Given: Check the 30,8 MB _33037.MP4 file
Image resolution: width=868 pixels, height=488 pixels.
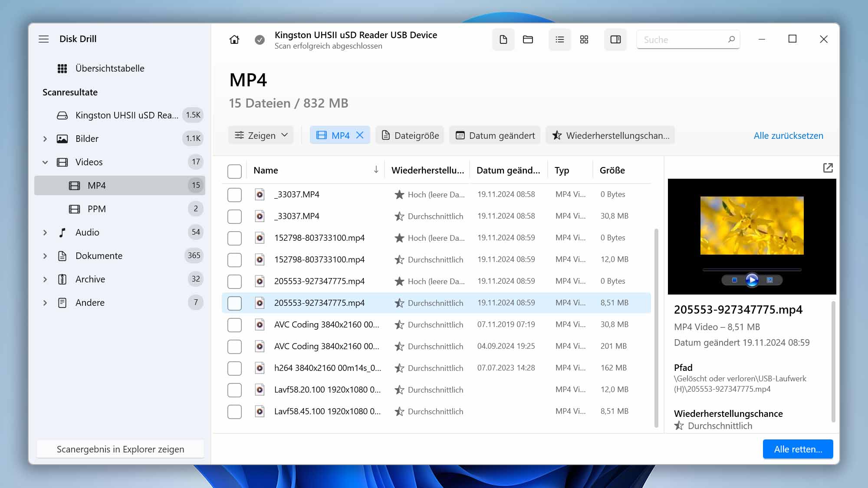Looking at the screenshot, I should click(234, 216).
